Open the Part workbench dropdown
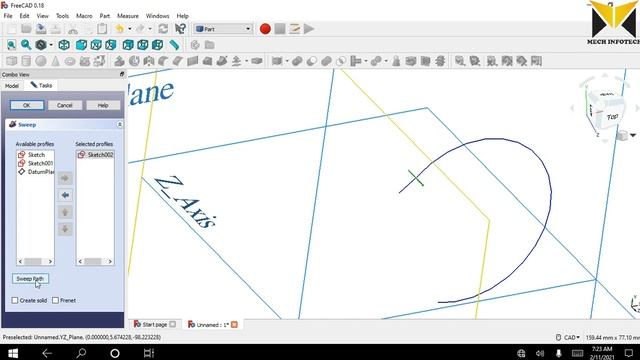This screenshot has width=640, height=360. (x=223, y=29)
